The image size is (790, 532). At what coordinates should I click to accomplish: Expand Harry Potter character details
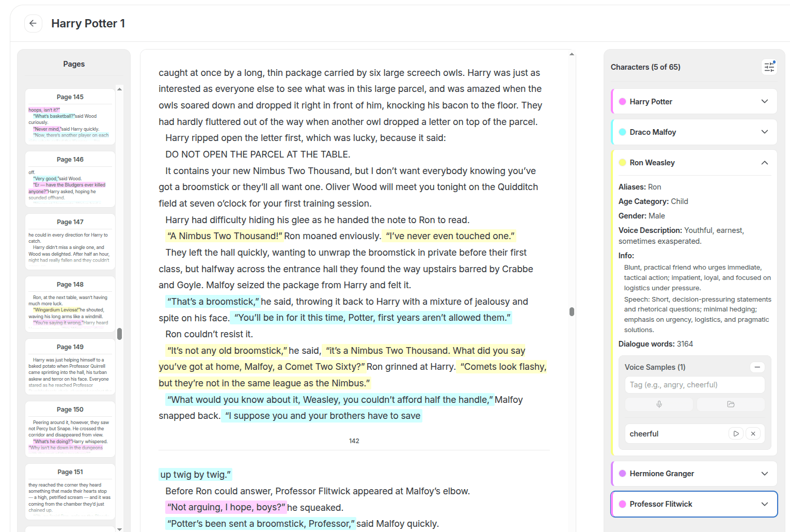click(764, 101)
